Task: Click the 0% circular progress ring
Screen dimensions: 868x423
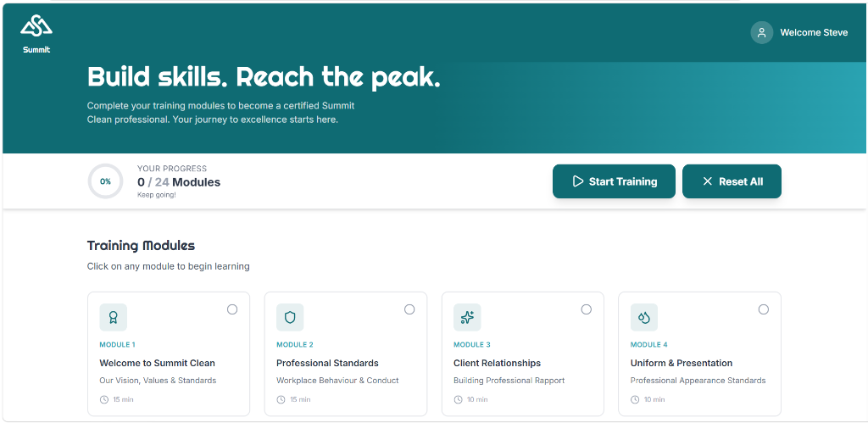Action: pos(105,181)
